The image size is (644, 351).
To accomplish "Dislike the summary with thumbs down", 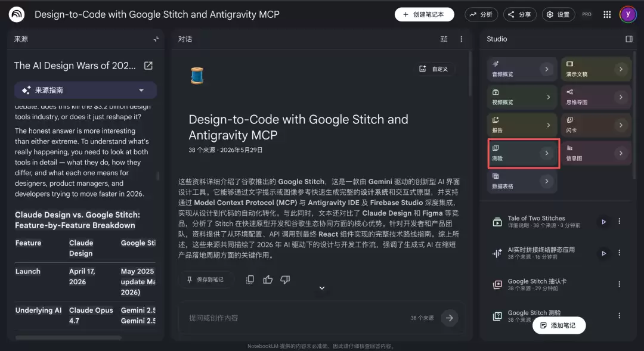I will [x=285, y=279].
